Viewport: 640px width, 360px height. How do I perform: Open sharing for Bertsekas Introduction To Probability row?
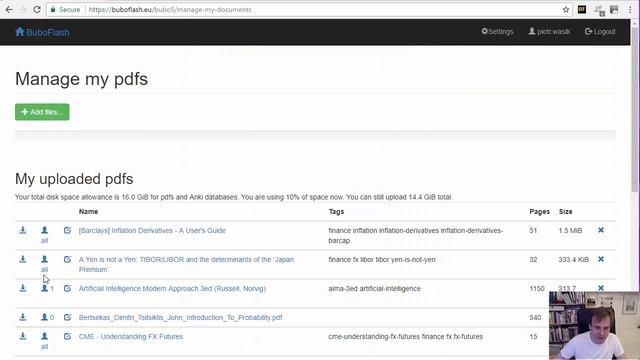(x=47, y=317)
